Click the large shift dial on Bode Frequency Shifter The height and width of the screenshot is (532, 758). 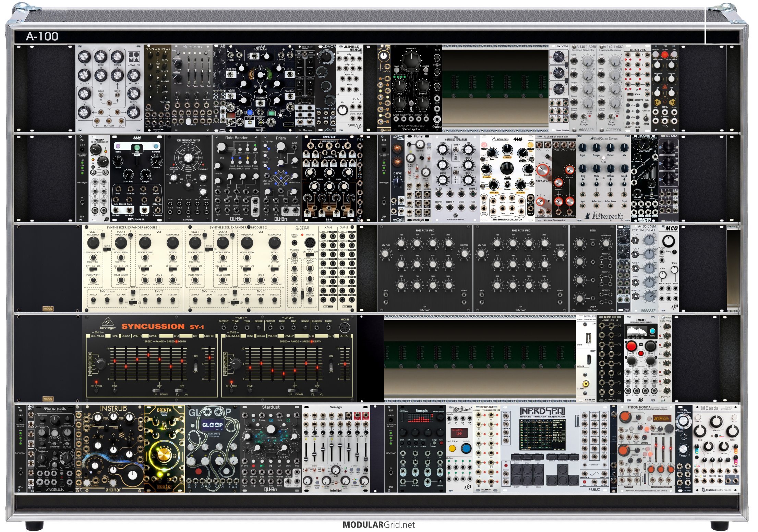[188, 158]
